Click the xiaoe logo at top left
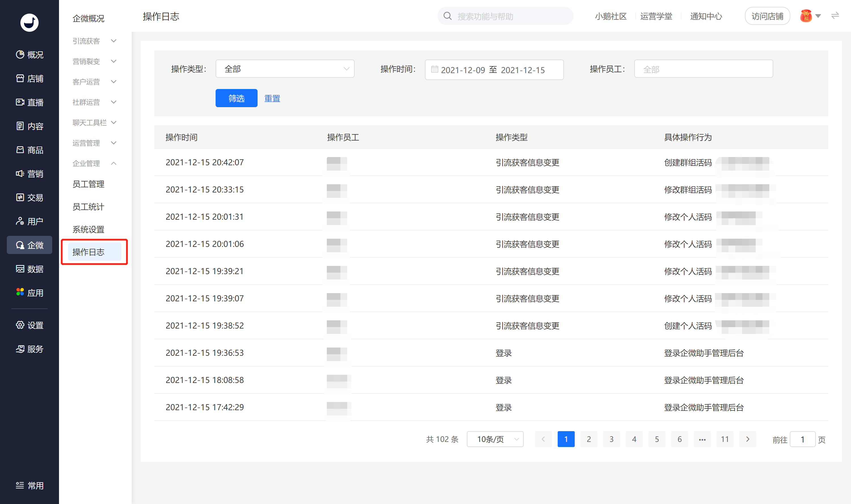This screenshot has height=504, width=851. [x=30, y=23]
